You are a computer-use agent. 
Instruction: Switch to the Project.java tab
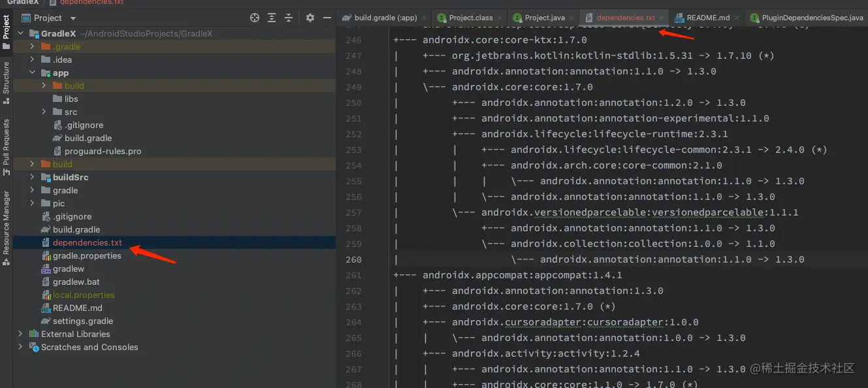tap(544, 18)
